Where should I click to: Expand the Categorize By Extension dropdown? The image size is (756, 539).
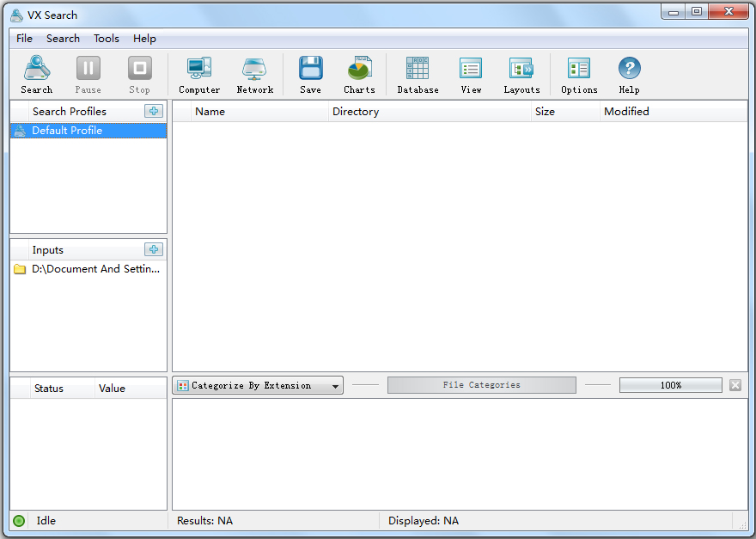pos(335,386)
